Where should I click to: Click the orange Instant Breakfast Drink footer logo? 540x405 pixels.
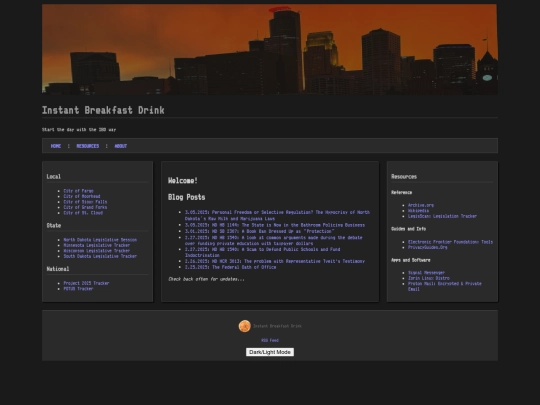(245, 326)
